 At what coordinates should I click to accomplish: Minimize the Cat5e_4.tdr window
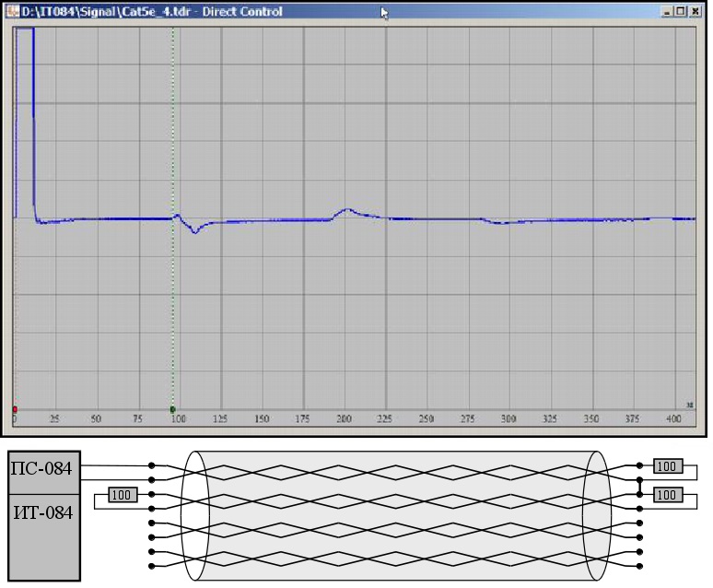667,12
